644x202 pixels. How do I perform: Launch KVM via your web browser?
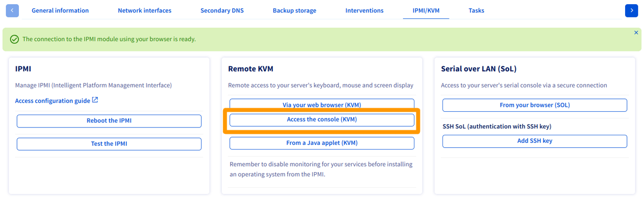(x=322, y=105)
